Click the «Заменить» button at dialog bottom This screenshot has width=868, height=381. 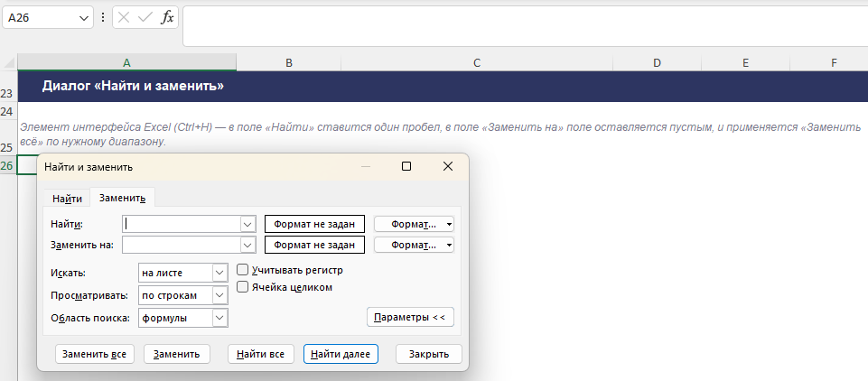[x=177, y=354]
